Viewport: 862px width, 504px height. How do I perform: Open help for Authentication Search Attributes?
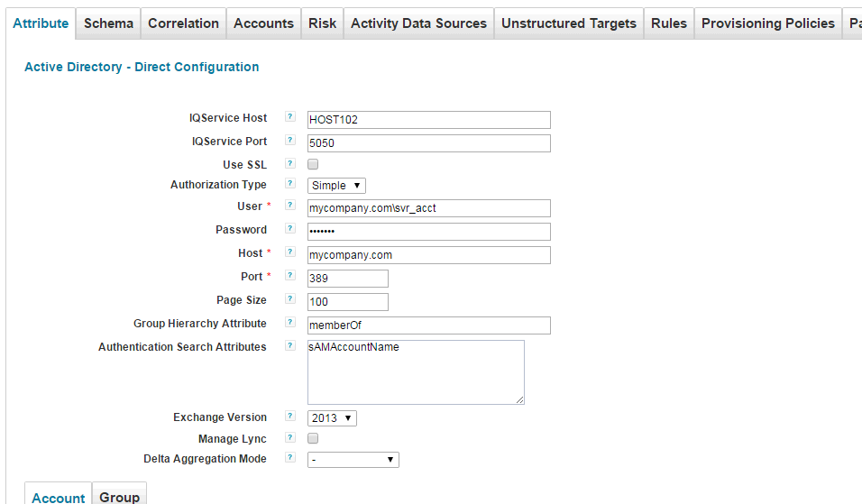coord(289,346)
